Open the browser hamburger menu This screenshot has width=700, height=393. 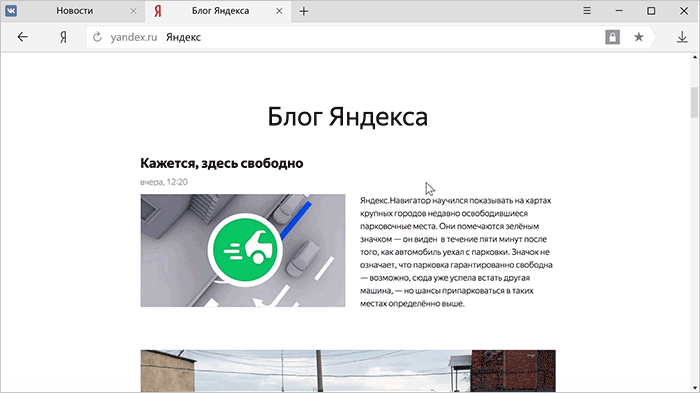pyautogui.click(x=587, y=11)
